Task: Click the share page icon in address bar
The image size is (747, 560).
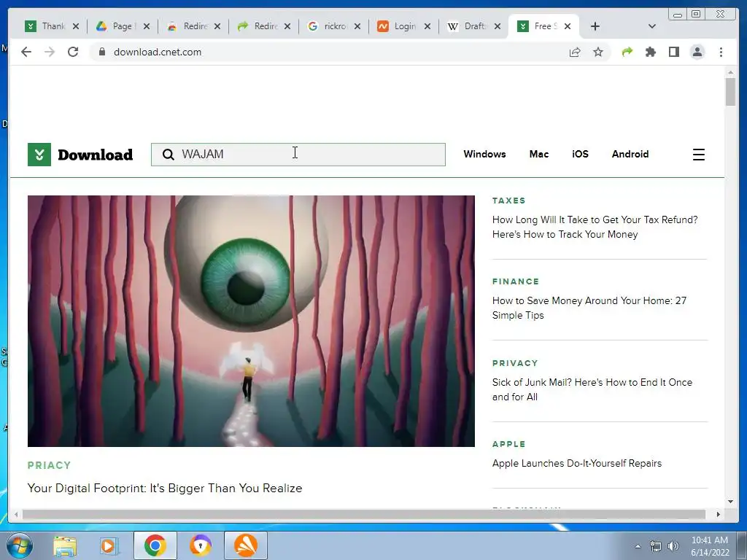Action: tap(575, 52)
